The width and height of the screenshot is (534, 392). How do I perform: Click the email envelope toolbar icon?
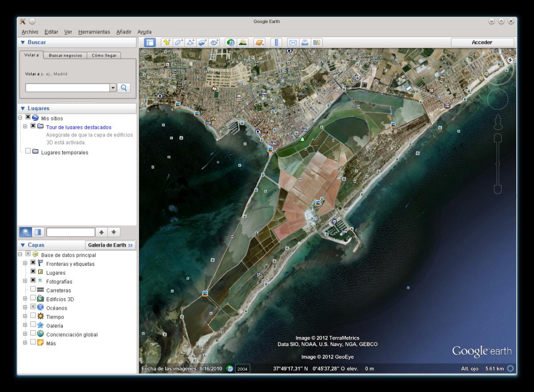tap(293, 43)
